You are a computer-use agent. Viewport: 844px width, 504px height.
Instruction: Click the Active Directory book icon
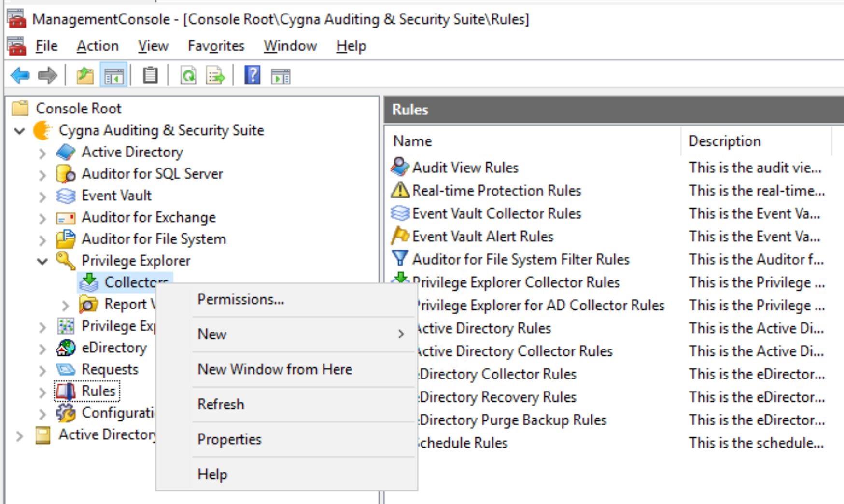[66, 152]
